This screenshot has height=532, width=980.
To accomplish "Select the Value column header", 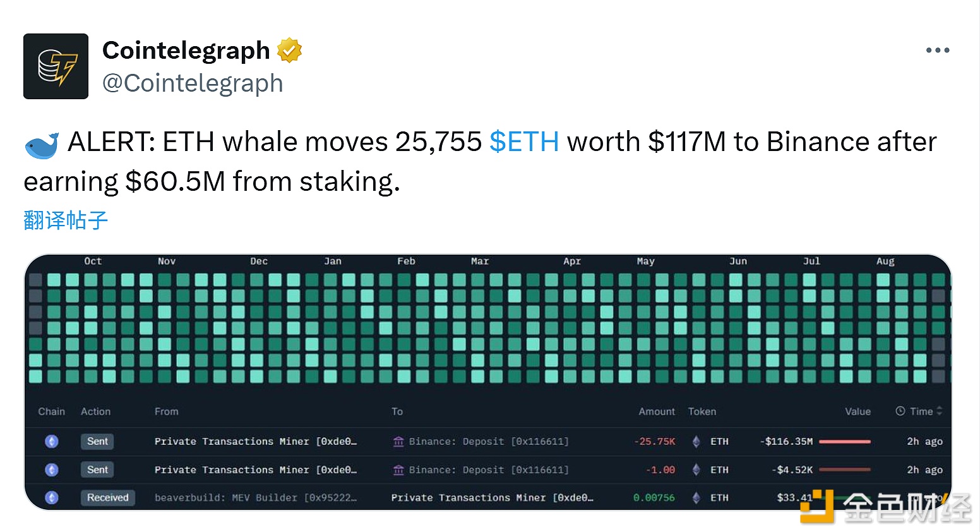I will point(857,411).
